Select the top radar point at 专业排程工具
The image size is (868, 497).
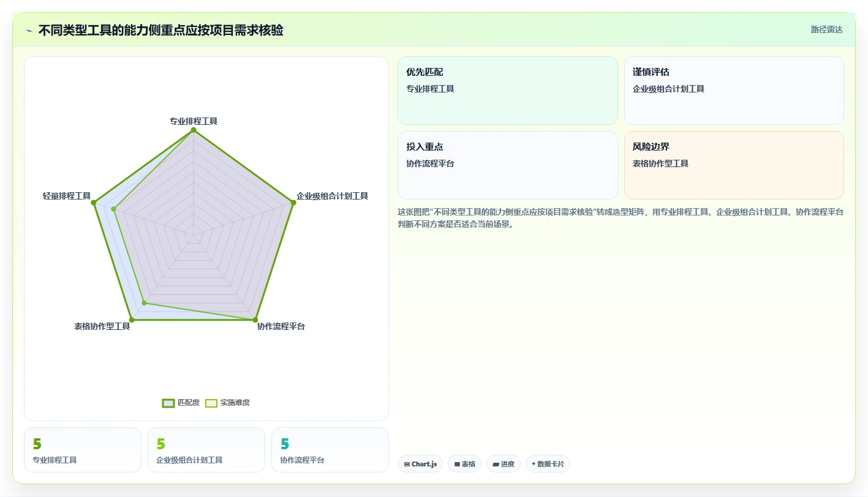pos(194,130)
